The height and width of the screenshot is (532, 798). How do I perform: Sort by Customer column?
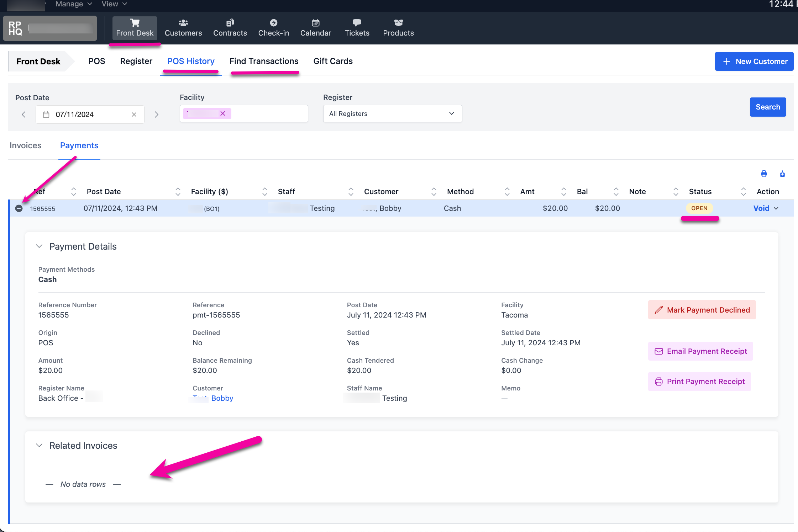434,192
